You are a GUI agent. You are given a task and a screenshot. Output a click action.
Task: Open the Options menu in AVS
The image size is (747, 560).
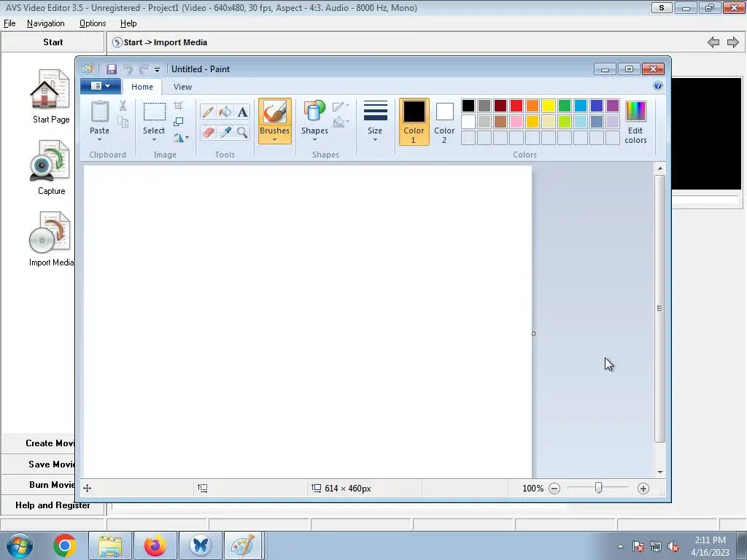click(93, 23)
